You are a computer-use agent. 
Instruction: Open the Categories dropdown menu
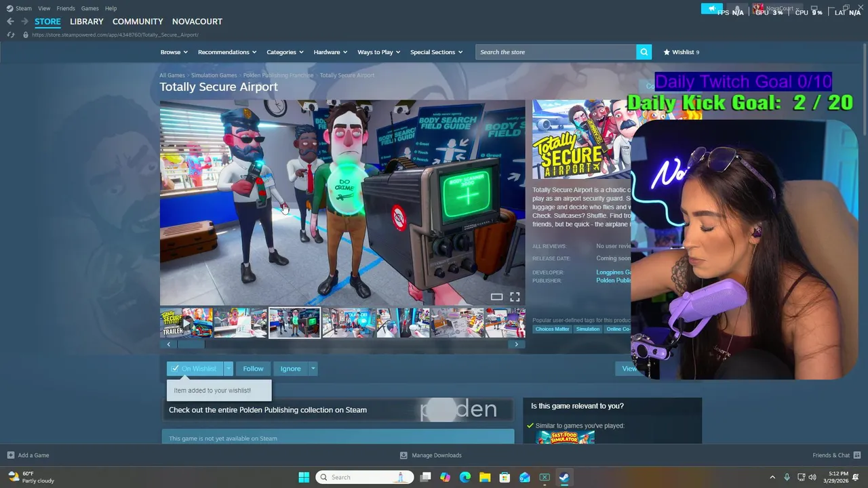285,52
